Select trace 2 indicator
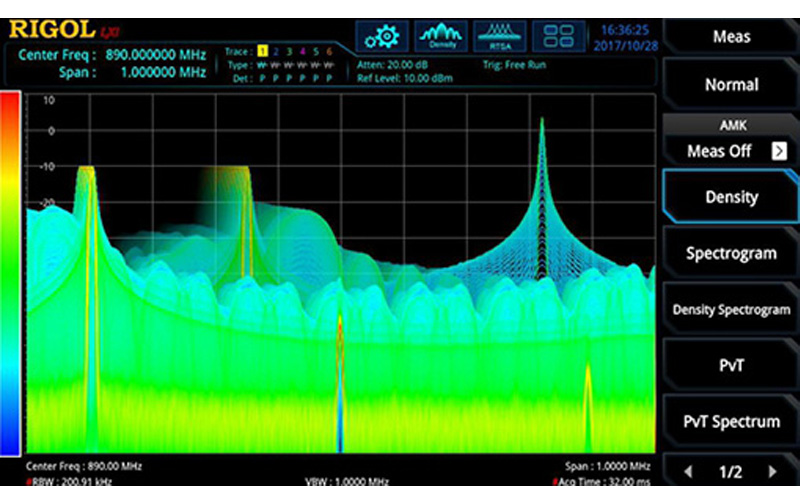The height and width of the screenshot is (500, 800). [276, 51]
